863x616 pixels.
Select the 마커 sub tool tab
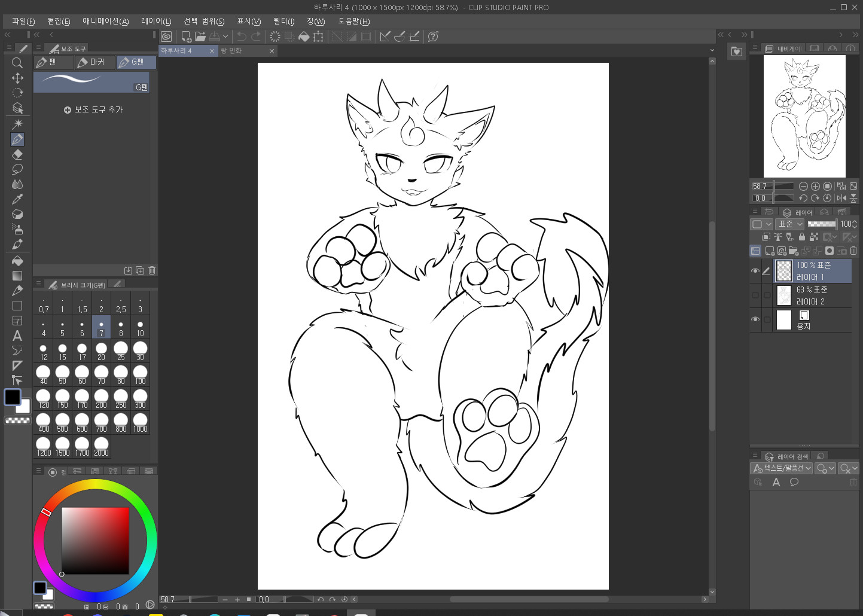point(95,62)
